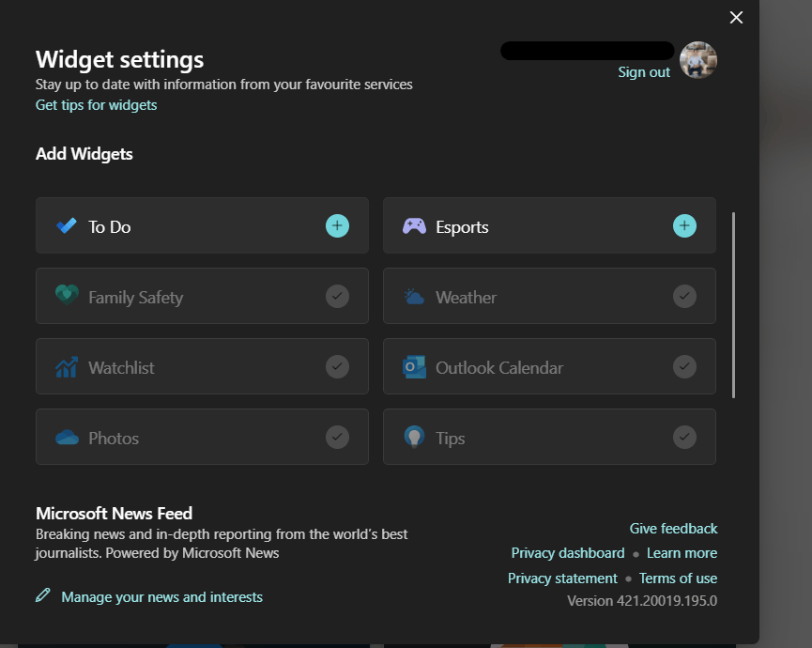Sign out of your account
Viewport: 812px width, 648px height.
tap(644, 71)
